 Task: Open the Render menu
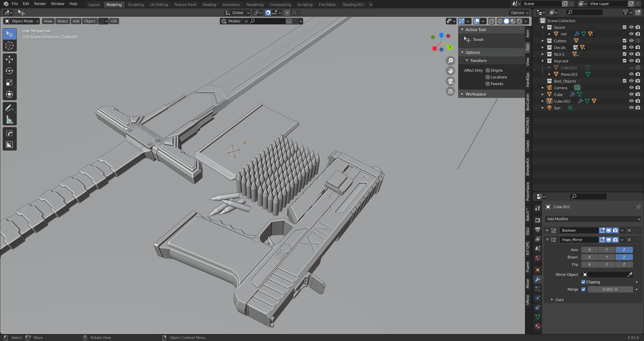click(x=40, y=4)
